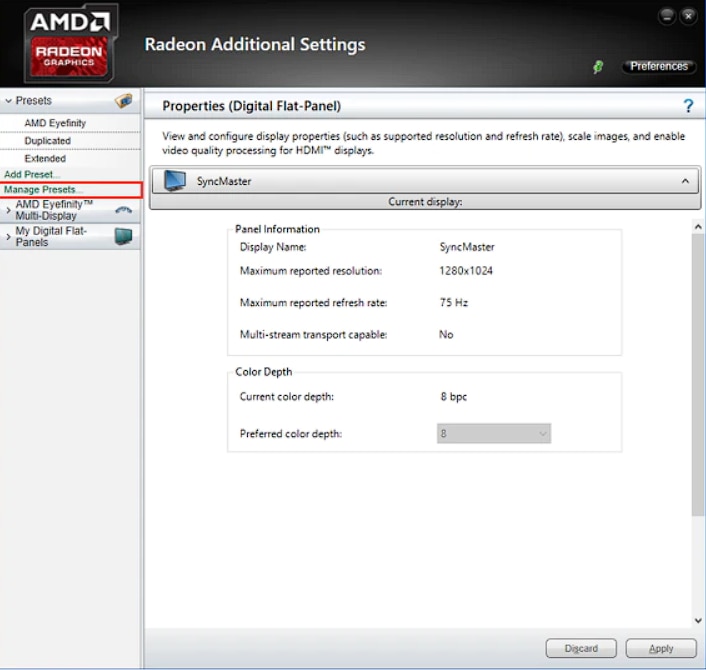Click the Add Preset link
Image resolution: width=706 pixels, height=670 pixels.
pyautogui.click(x=31, y=174)
